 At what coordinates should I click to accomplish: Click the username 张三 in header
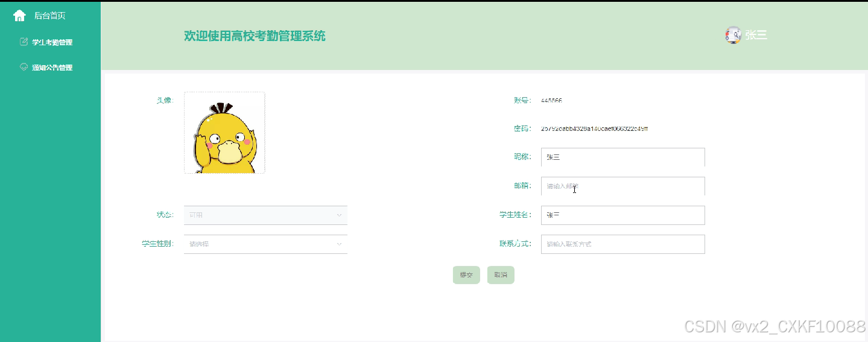pyautogui.click(x=756, y=35)
